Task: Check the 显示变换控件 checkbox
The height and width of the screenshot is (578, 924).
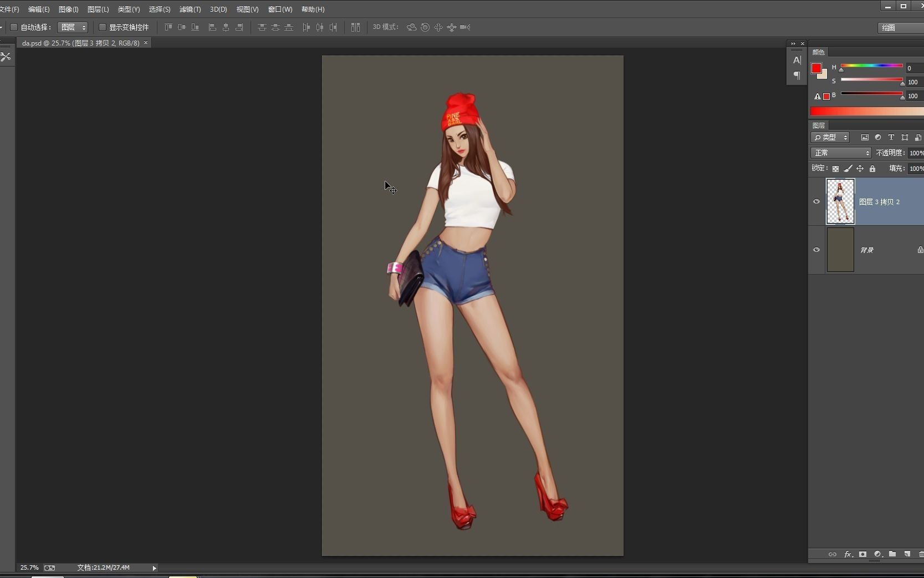Action: coord(103,27)
